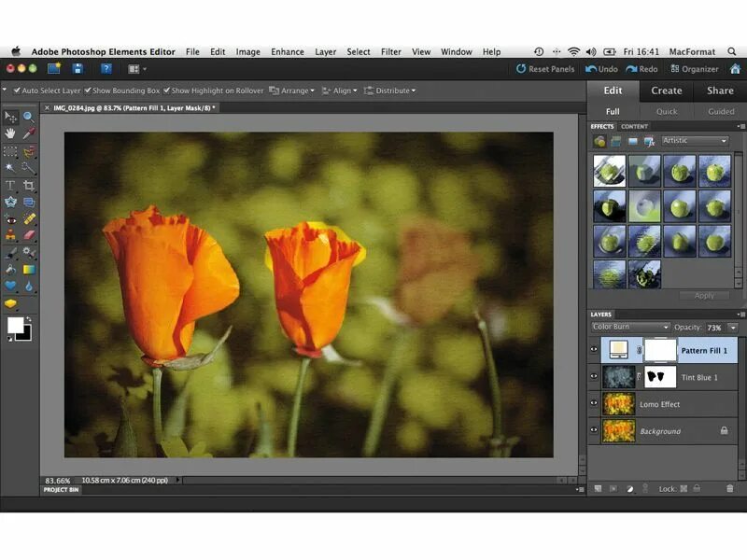Toggle Lock transparent pixels checkerboard icon
Screen dimensions: 747x560
[684, 488]
